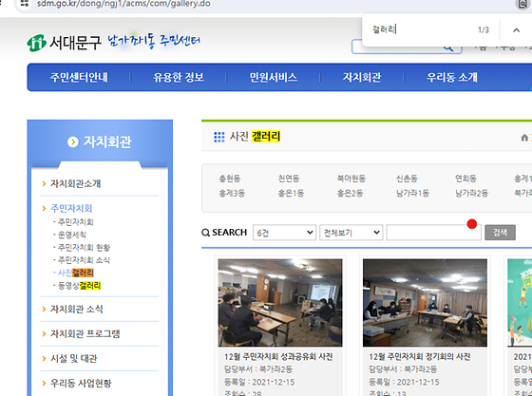Click the gallery search text field

(x=433, y=233)
